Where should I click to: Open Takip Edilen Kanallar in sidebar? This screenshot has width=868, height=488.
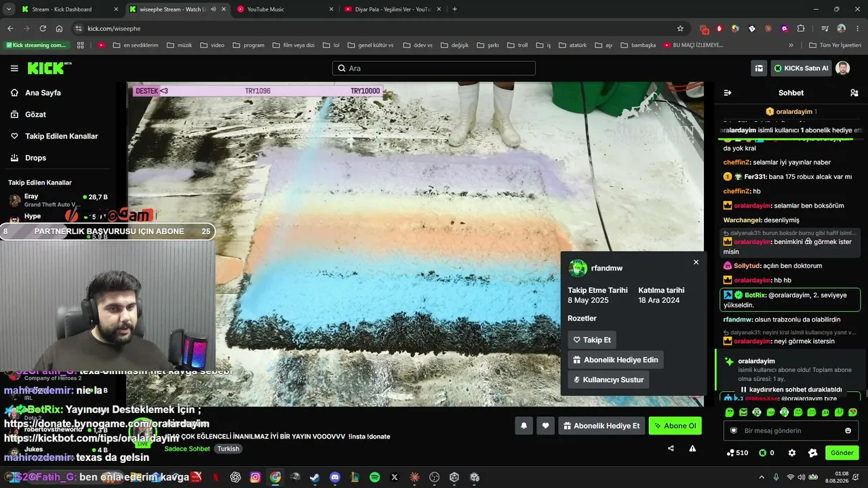pyautogui.click(x=54, y=136)
